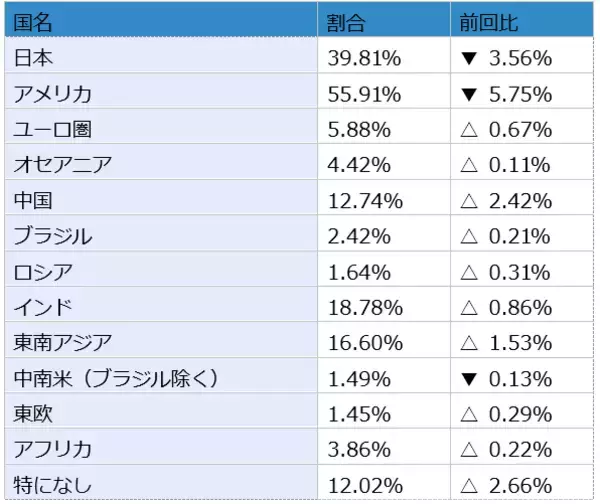This screenshot has height=504, width=600.
Task: Click the up triangle in the 中国 row
Action: pos(468,201)
